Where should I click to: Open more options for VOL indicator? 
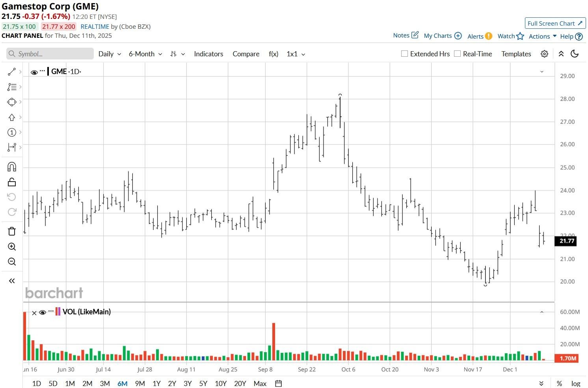pyautogui.click(x=51, y=312)
